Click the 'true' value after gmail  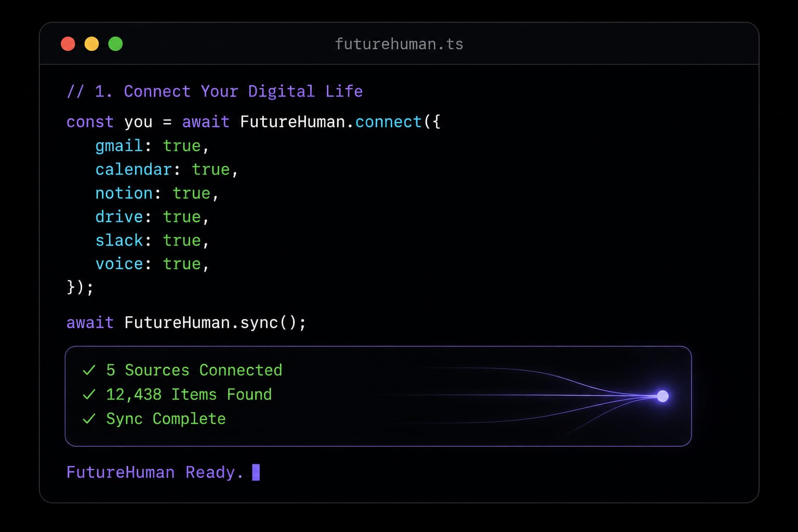click(182, 146)
